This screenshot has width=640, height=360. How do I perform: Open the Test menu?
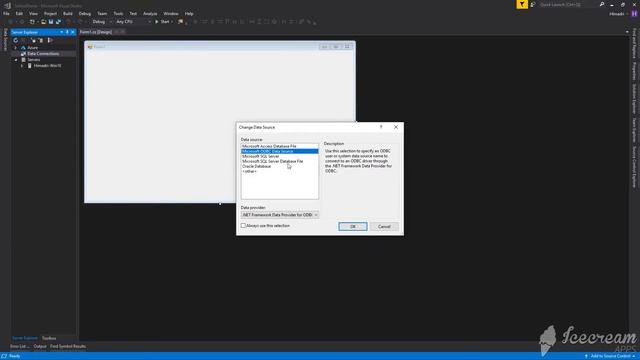pos(133,13)
